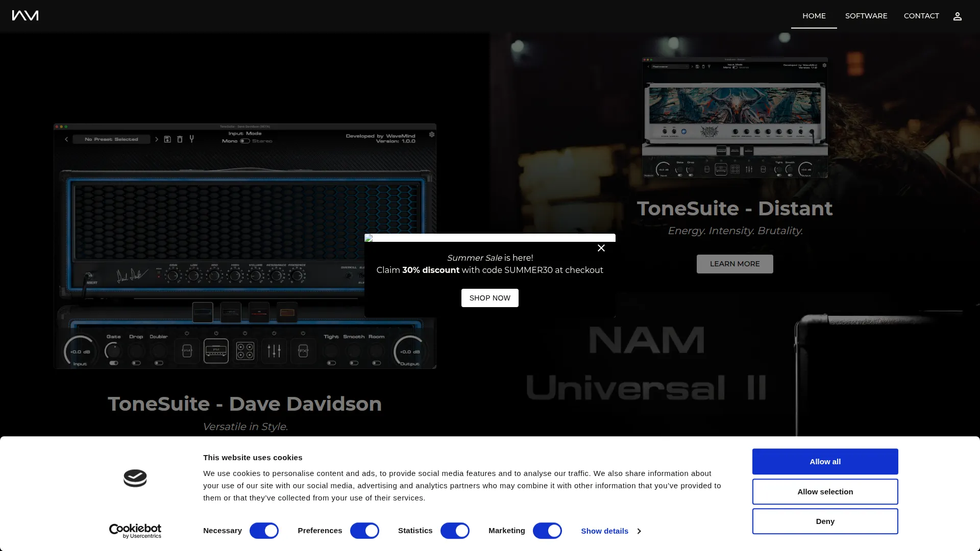980x551 pixels.
Task: Select FX section icon in Dave Davidson plugin
Action: point(303,350)
